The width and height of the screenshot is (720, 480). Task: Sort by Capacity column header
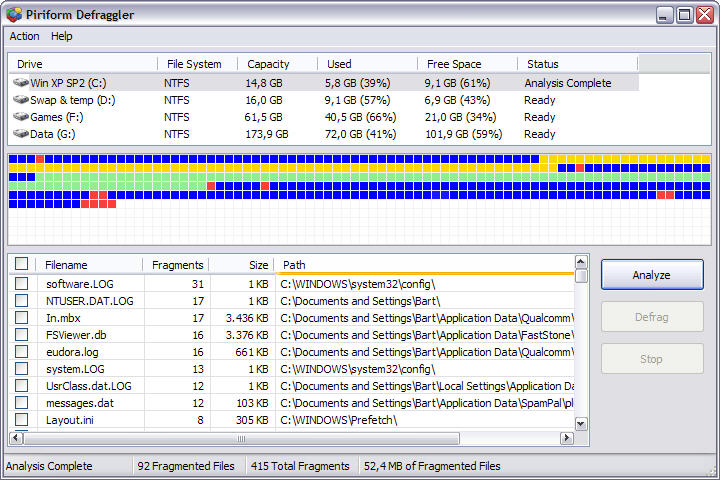tap(277, 64)
